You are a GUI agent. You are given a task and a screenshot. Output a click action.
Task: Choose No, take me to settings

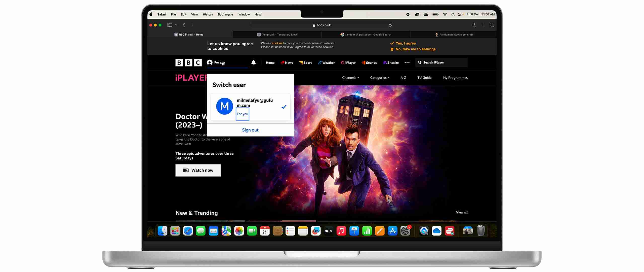tap(413, 49)
